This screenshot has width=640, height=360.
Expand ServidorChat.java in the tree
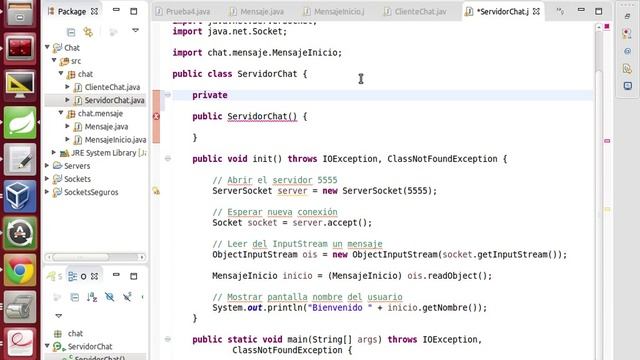(68, 100)
